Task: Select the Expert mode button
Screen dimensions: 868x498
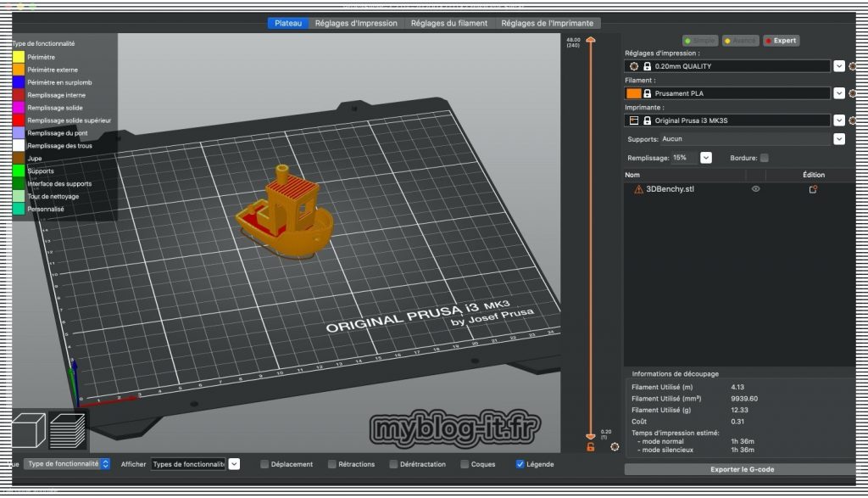Action: 781,41
